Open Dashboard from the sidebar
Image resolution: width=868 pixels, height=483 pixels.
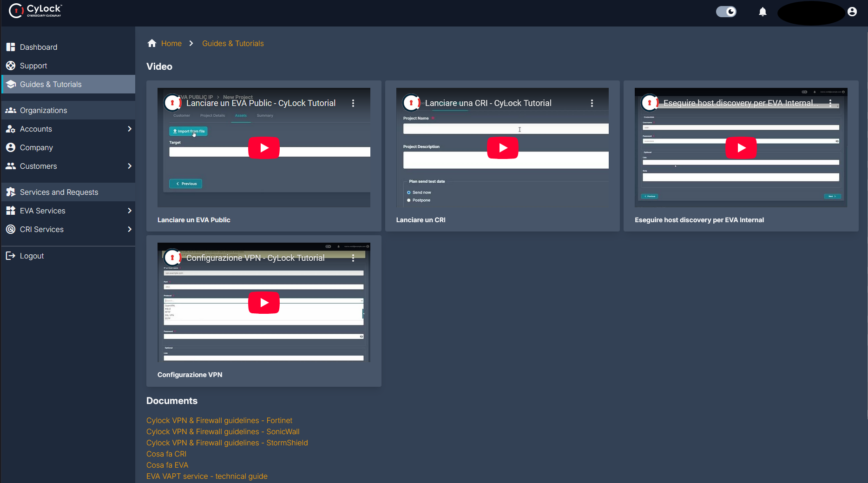coord(68,47)
